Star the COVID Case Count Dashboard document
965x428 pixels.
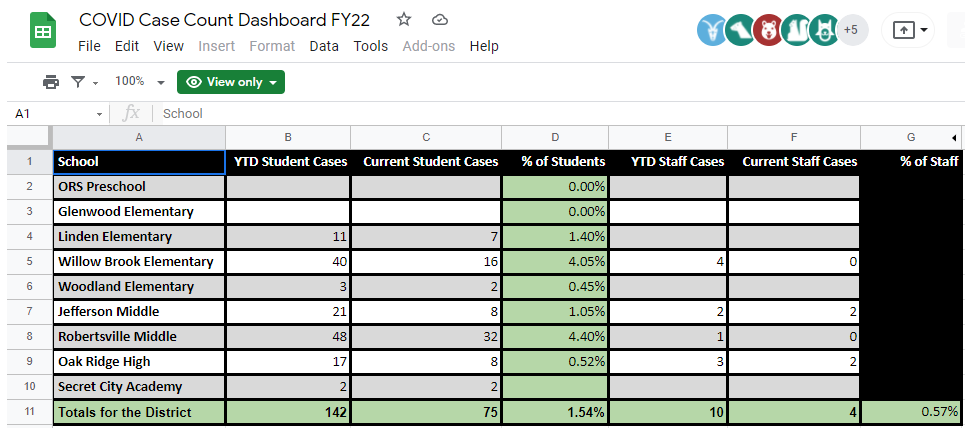click(404, 20)
